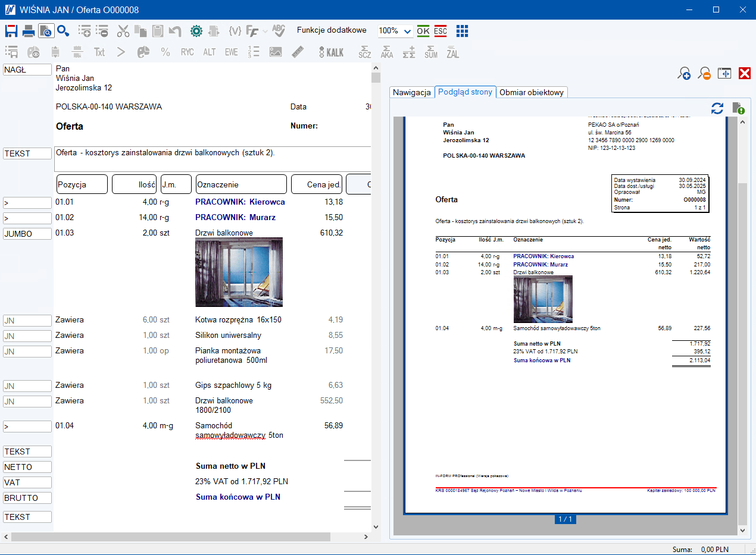Close the preview panel with red X
Screen dimensions: 756x555
744,74
